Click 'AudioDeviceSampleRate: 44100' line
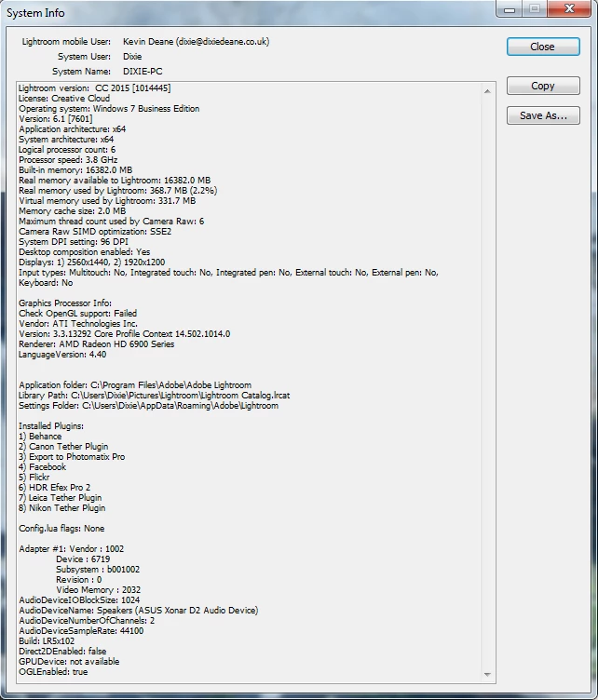Image resolution: width=598 pixels, height=700 pixels. (x=81, y=631)
